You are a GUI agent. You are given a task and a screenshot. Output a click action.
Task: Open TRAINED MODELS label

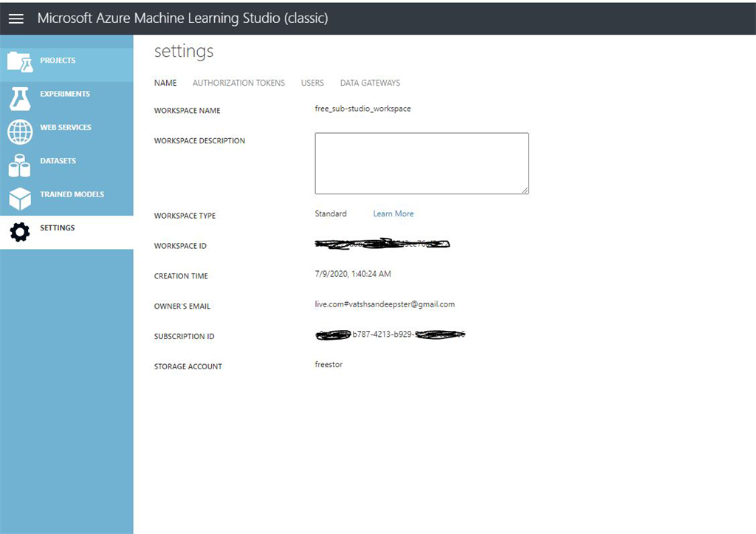tap(72, 194)
